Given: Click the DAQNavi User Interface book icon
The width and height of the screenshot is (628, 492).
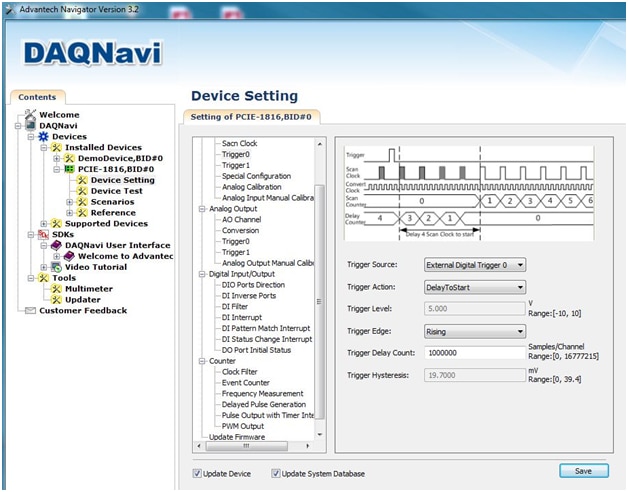Looking at the screenshot, I should point(56,245).
